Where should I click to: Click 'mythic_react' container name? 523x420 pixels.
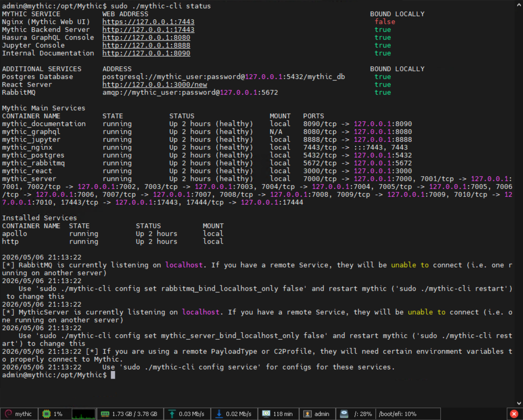click(x=27, y=171)
